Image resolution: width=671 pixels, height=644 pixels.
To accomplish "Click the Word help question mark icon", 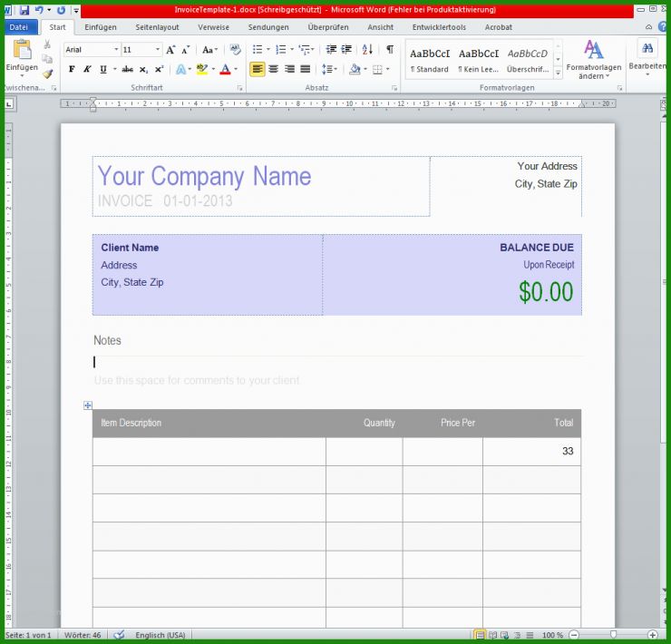I will [x=663, y=26].
